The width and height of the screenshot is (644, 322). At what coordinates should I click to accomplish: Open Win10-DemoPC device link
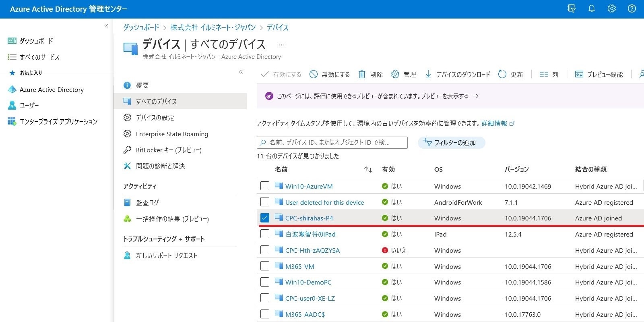tap(308, 282)
